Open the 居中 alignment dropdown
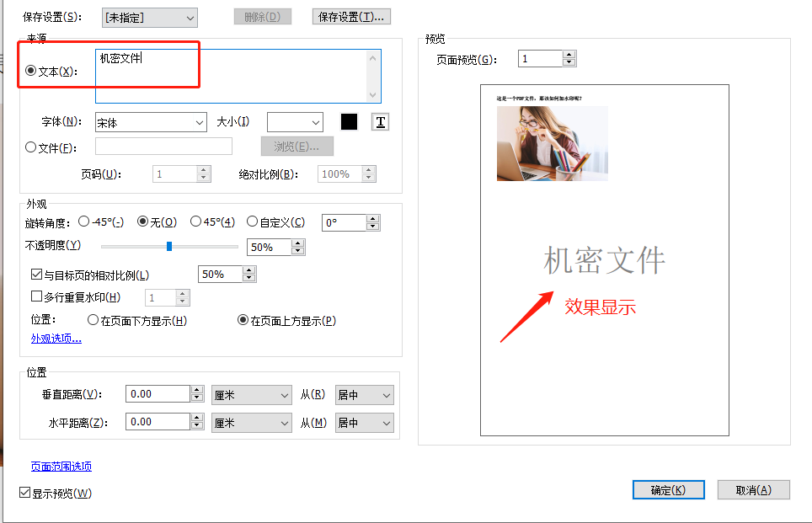812x523 pixels. click(x=364, y=393)
